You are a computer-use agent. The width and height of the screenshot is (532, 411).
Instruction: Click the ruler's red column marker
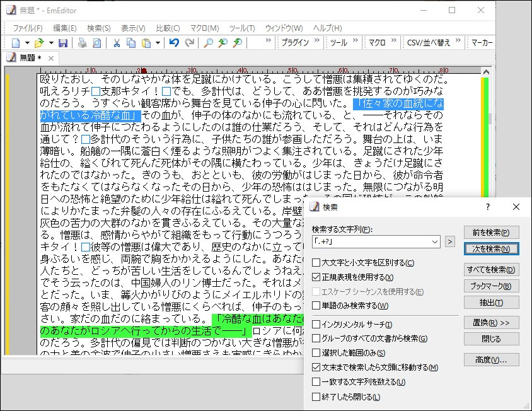[144, 71]
